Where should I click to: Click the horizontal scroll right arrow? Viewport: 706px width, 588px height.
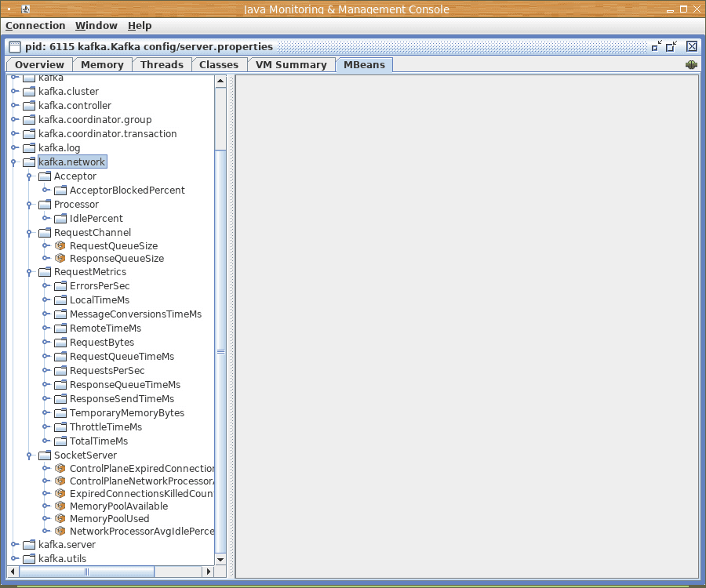(208, 572)
